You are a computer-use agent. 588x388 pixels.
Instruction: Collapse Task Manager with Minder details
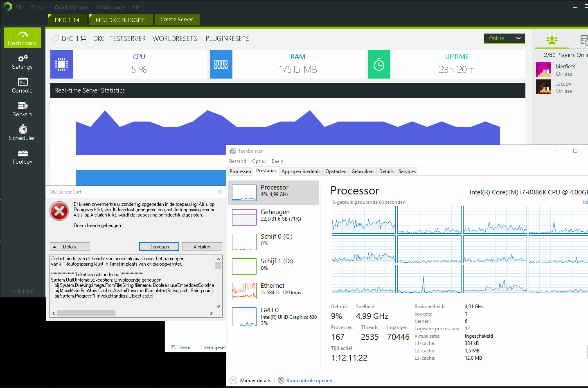(250, 380)
